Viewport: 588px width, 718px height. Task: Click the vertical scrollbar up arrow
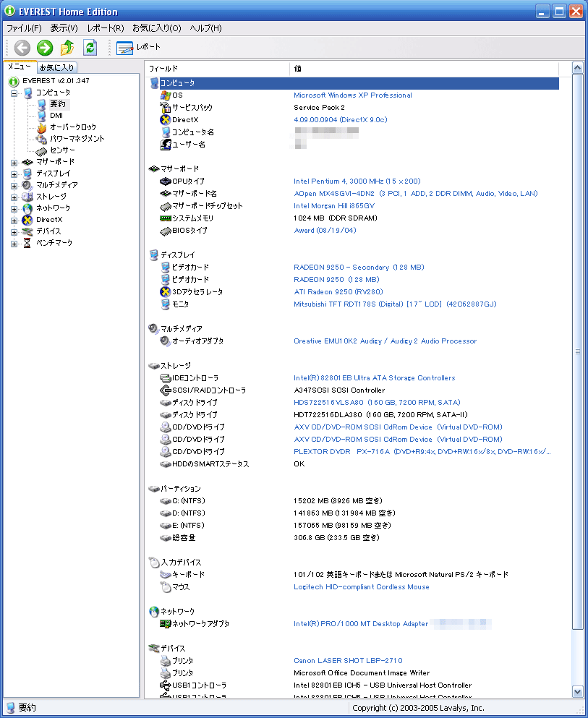(x=577, y=68)
